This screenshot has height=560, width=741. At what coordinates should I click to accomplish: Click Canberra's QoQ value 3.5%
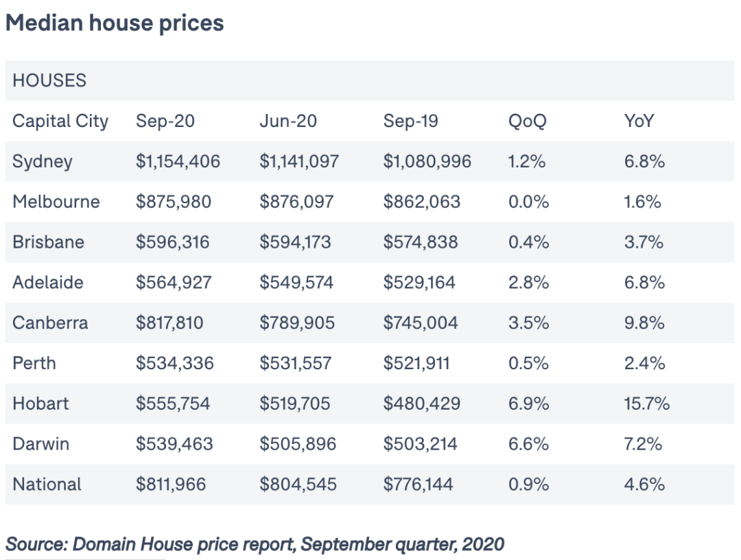528,323
